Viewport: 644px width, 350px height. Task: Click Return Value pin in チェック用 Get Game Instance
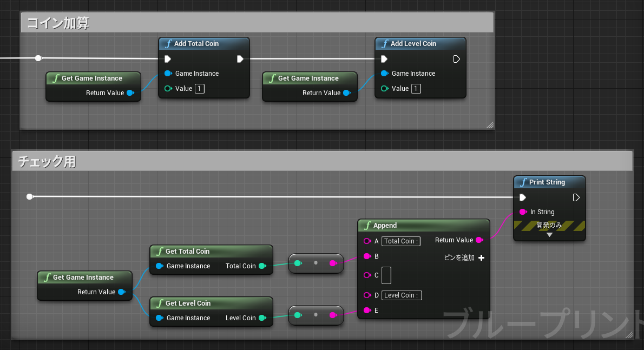(x=122, y=292)
